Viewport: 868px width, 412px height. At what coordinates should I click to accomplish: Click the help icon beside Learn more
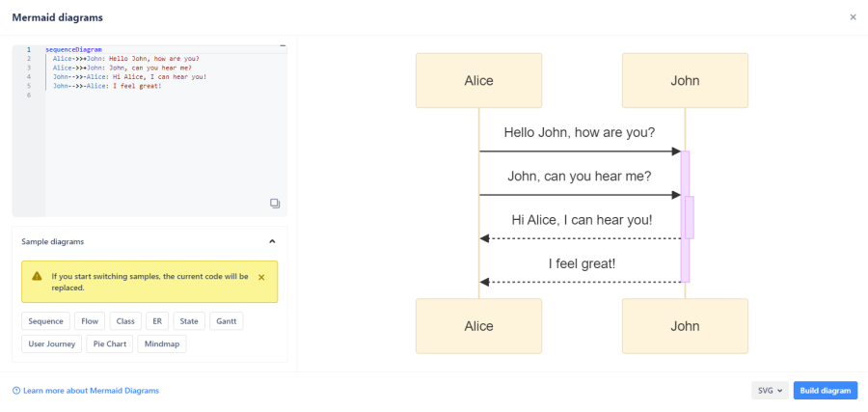16,391
